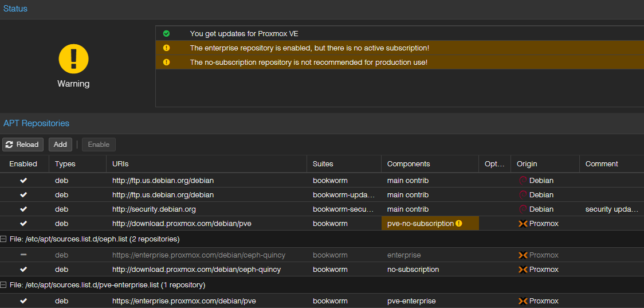Click the large yellow Warning icon
The width and height of the screenshot is (644, 308).
73,59
